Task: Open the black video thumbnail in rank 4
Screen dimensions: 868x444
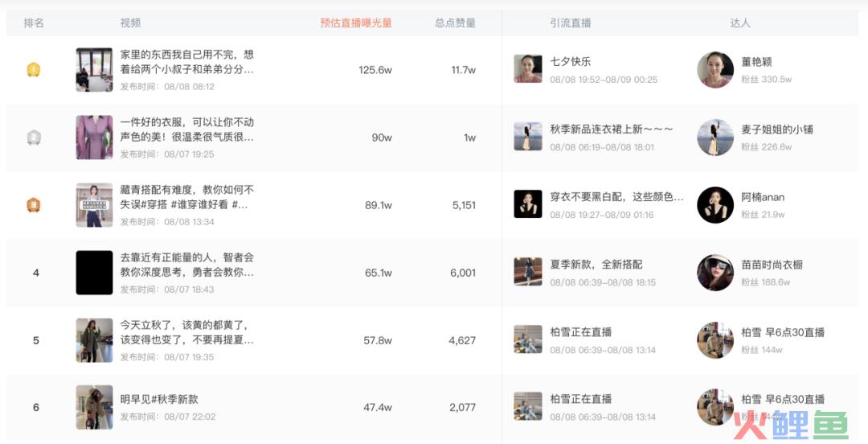Action: [94, 273]
